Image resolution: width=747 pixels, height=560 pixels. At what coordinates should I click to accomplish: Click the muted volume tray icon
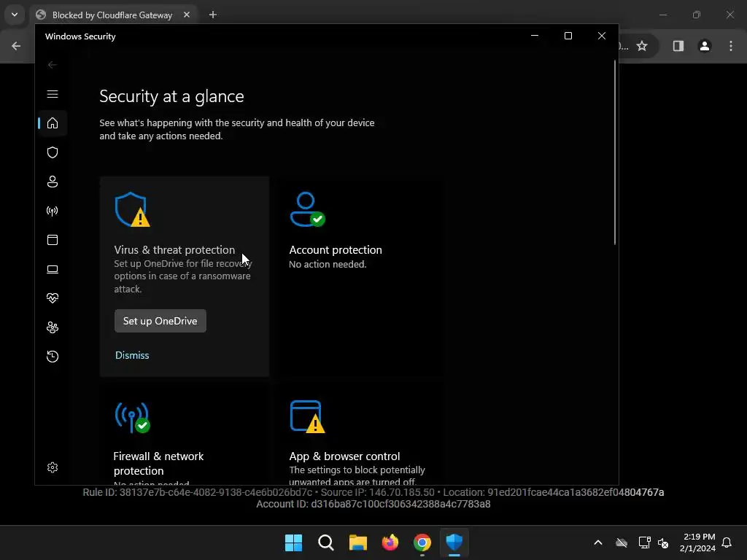pos(663,542)
